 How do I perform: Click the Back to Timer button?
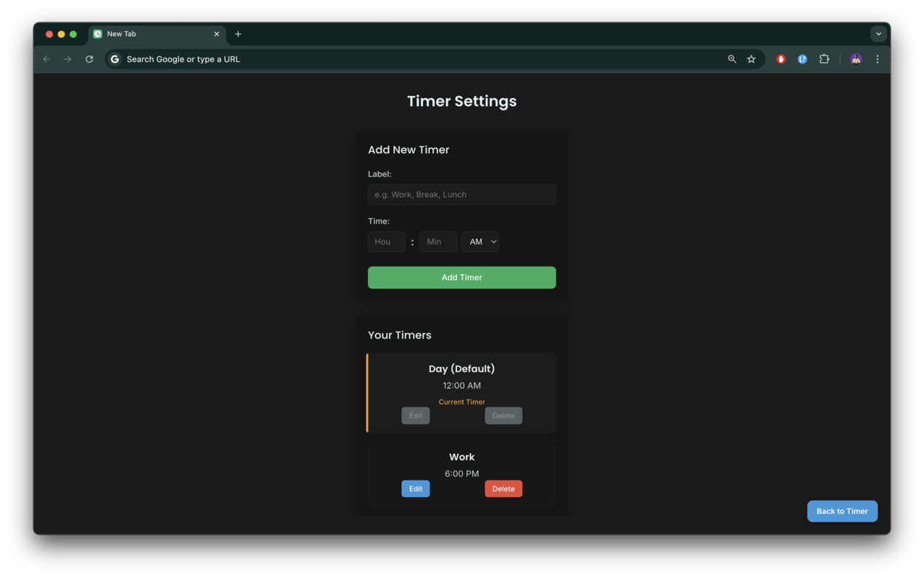coord(842,511)
